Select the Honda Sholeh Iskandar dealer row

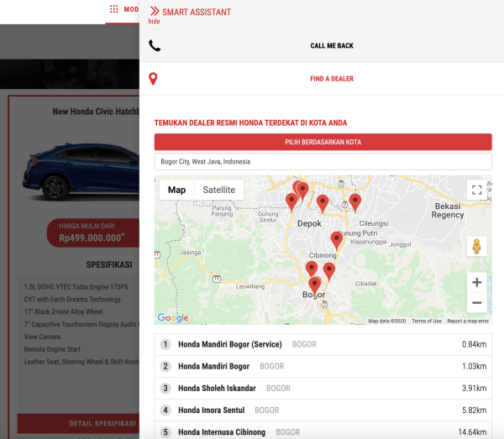pos(323,389)
